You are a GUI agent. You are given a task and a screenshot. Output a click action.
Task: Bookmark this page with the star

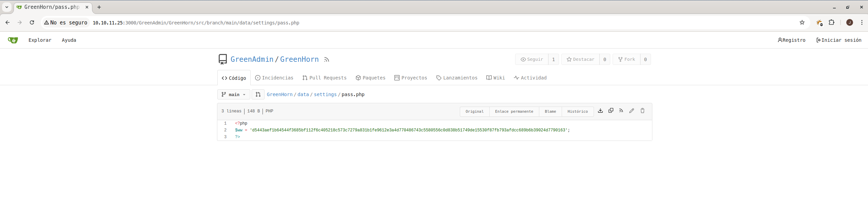click(x=802, y=23)
